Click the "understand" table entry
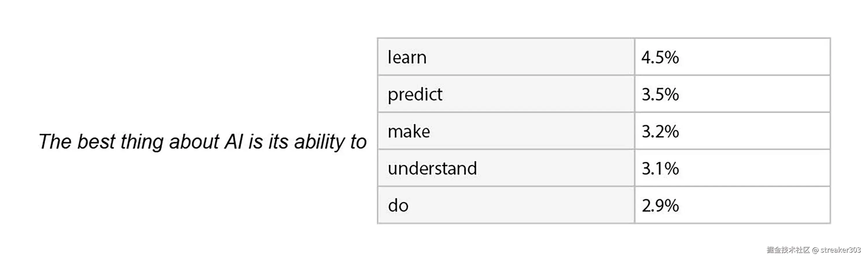 [432, 168]
